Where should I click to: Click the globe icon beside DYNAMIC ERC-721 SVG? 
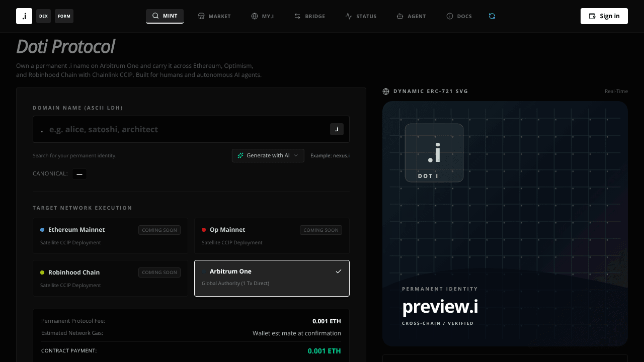(386, 92)
